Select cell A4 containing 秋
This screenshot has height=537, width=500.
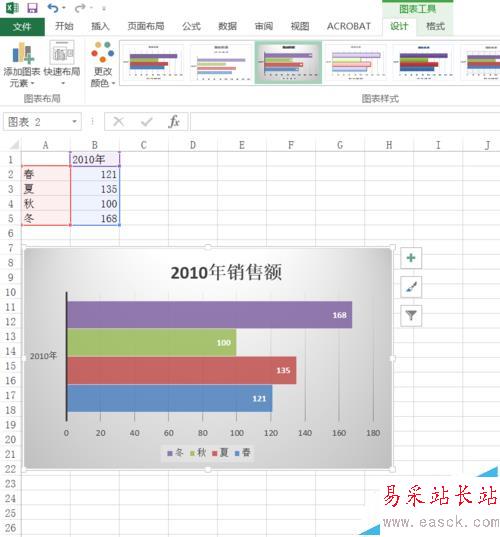point(46,203)
